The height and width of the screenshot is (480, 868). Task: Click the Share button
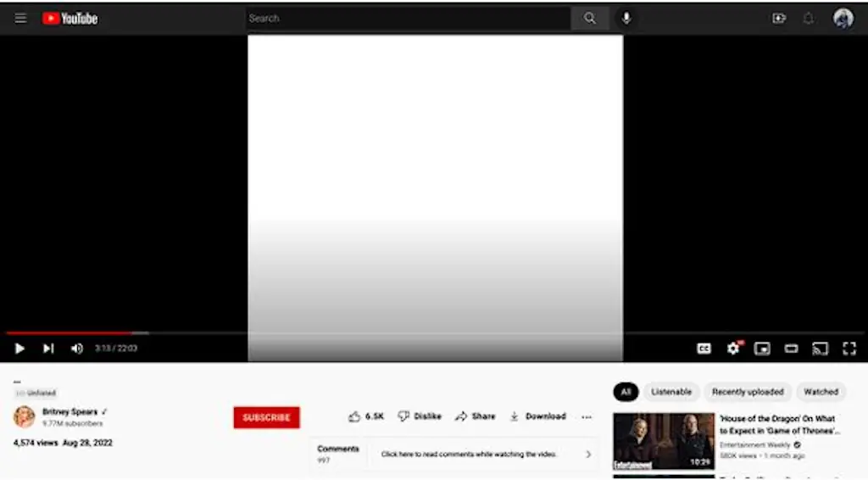[476, 416]
